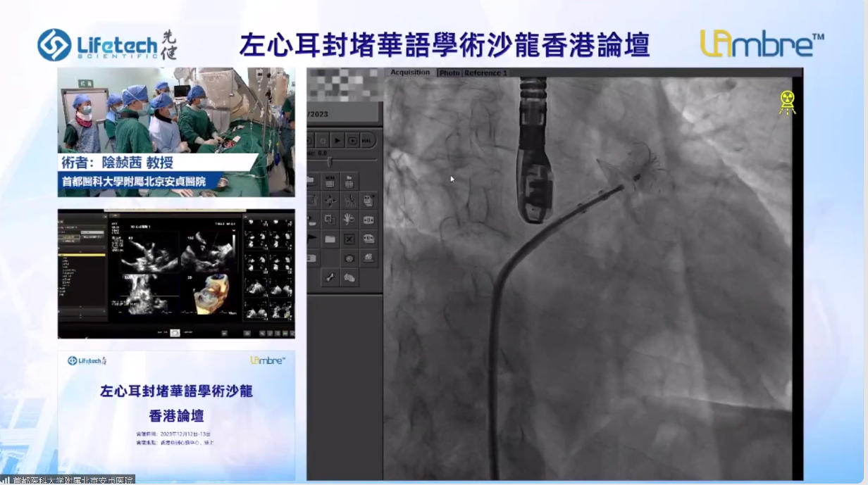Click the skip-forward playback button
The image size is (868, 485).
(x=367, y=140)
